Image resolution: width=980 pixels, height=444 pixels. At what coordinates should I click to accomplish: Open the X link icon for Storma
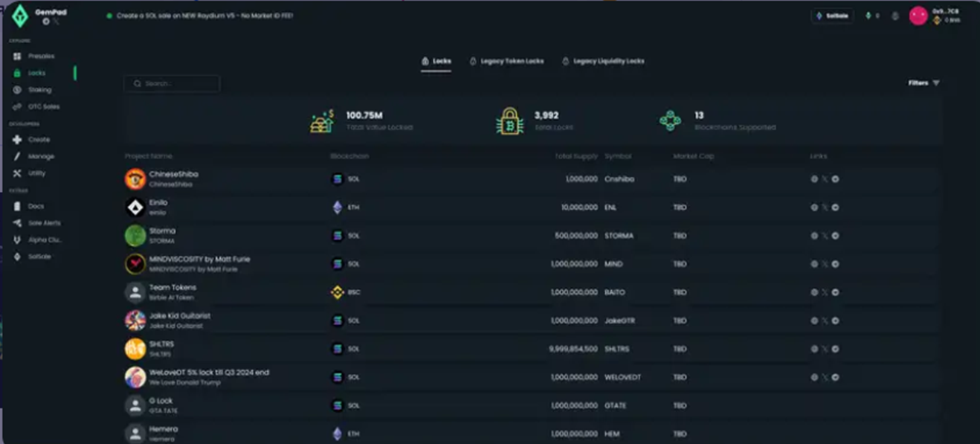coord(825,236)
